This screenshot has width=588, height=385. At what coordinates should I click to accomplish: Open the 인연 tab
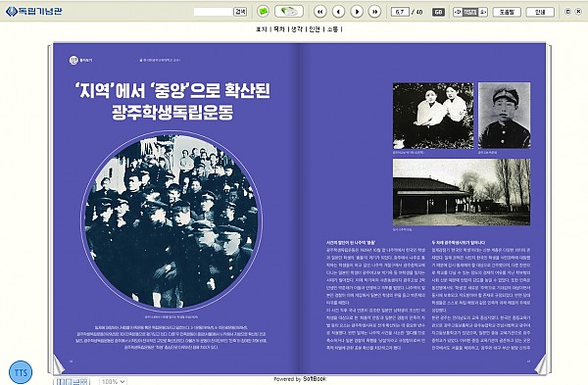[315, 28]
